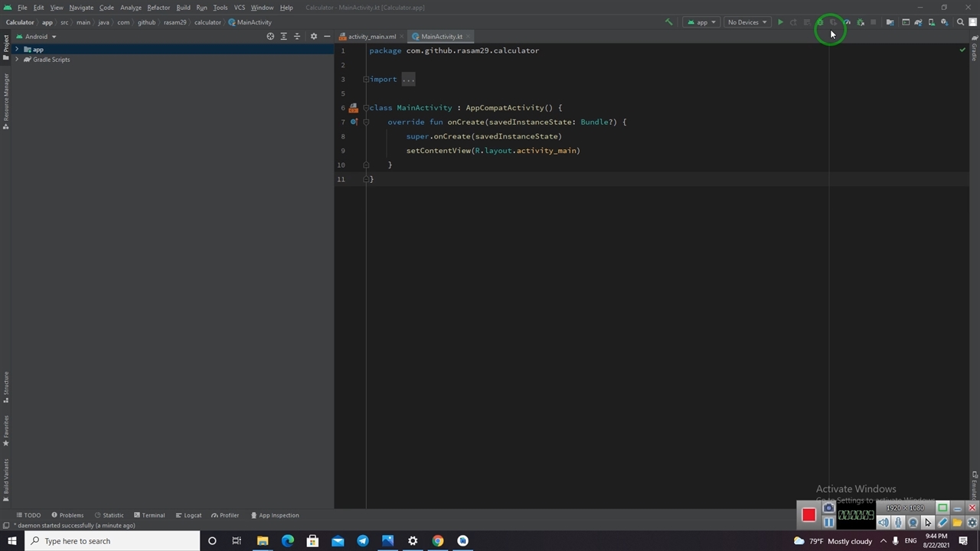Open the Terminal tool window
Screen dimensions: 980x551
149,515
